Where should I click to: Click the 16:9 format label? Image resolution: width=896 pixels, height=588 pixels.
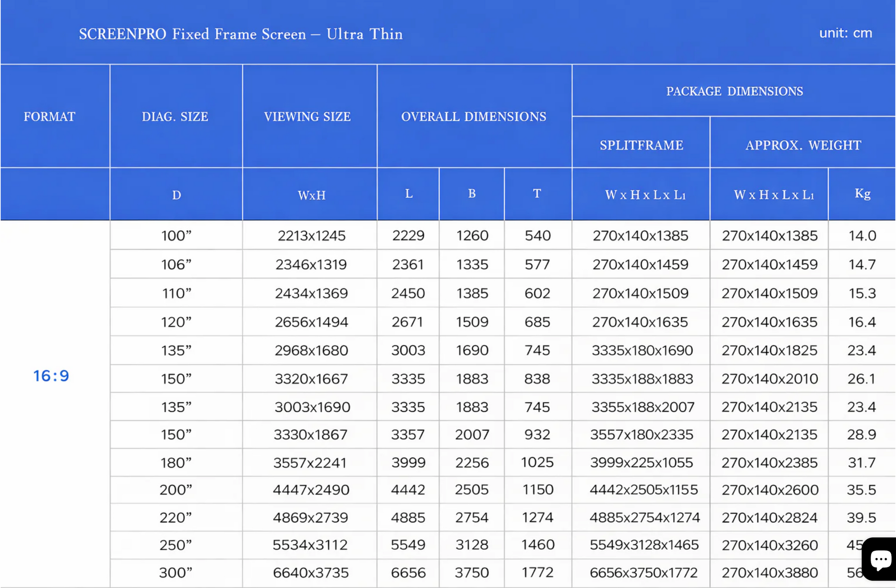(51, 376)
